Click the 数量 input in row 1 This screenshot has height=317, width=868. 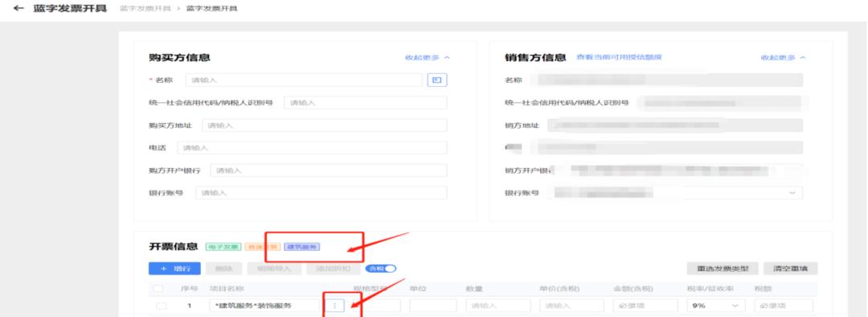pyautogui.click(x=498, y=306)
